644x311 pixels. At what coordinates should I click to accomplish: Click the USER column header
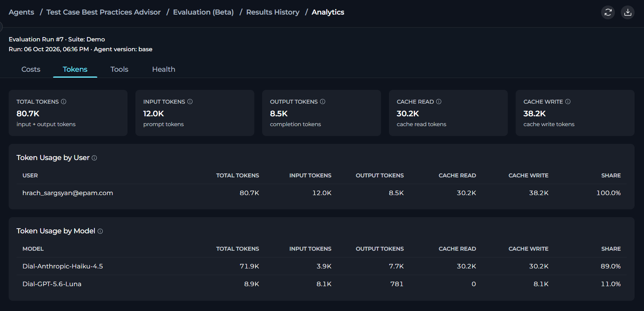click(x=30, y=175)
